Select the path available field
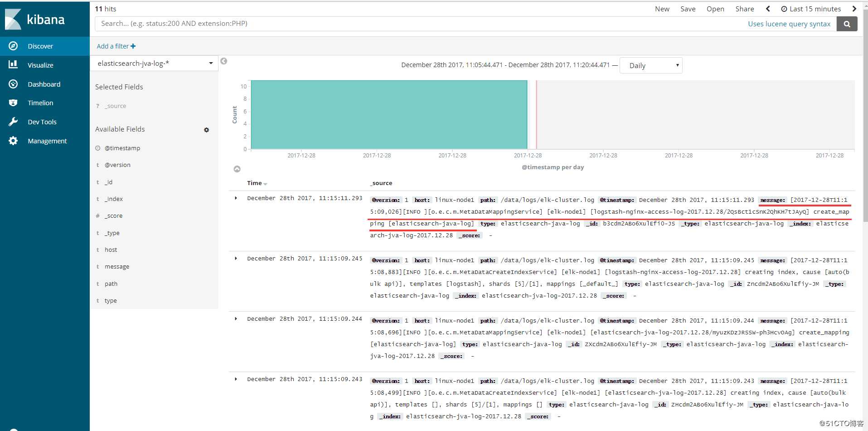Image resolution: width=868 pixels, height=431 pixels. click(x=111, y=284)
